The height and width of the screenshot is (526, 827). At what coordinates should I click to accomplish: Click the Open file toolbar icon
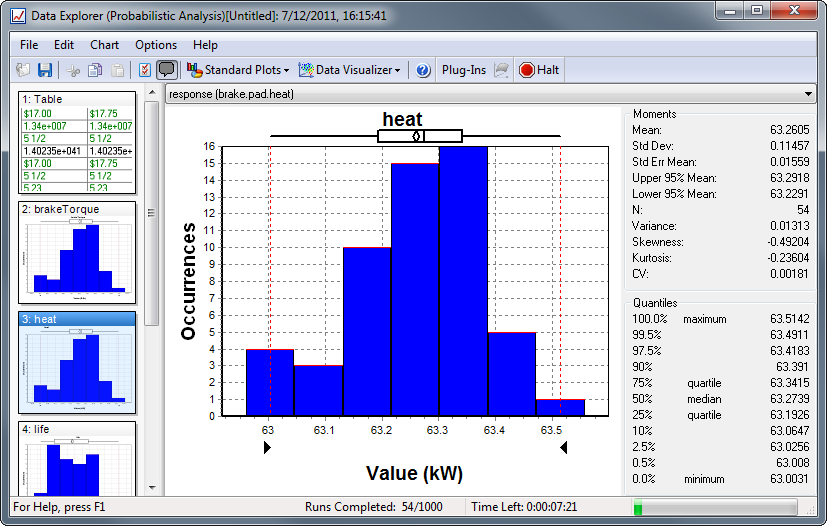24,70
